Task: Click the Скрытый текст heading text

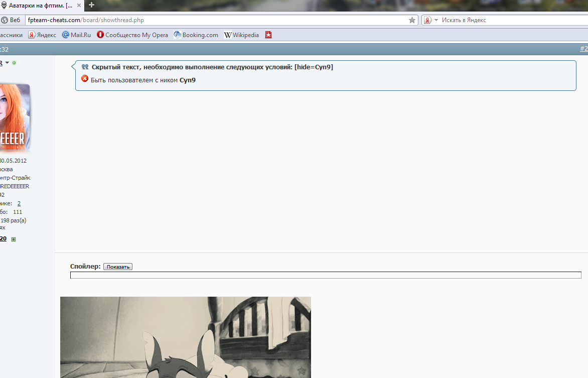Action: pyautogui.click(x=212, y=67)
